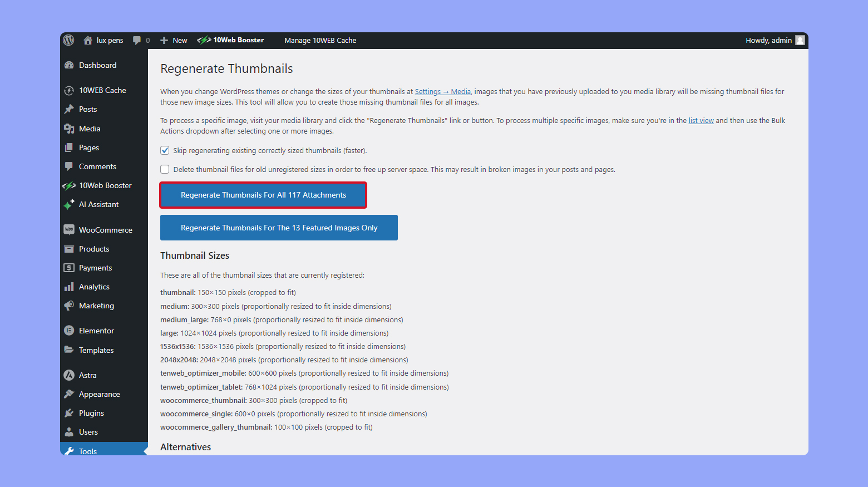The image size is (868, 487).
Task: Open the lux pens site home icon
Action: coord(88,40)
